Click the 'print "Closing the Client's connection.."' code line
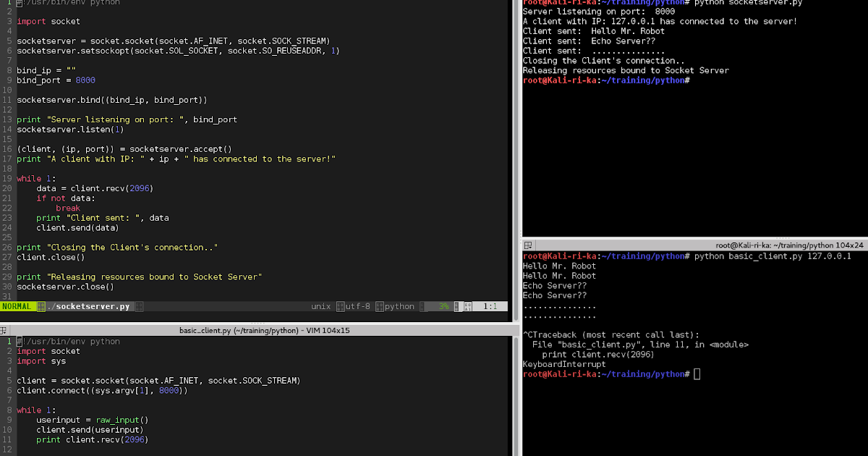 117,248
